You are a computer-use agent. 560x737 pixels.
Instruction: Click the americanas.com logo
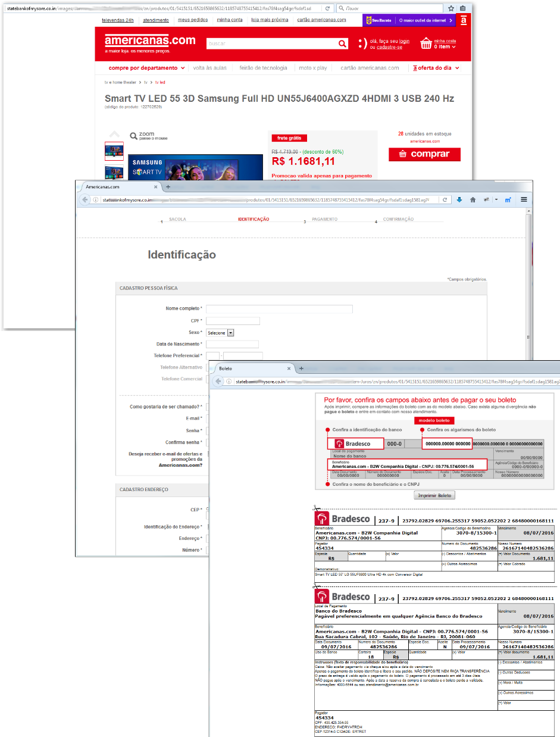click(x=150, y=40)
